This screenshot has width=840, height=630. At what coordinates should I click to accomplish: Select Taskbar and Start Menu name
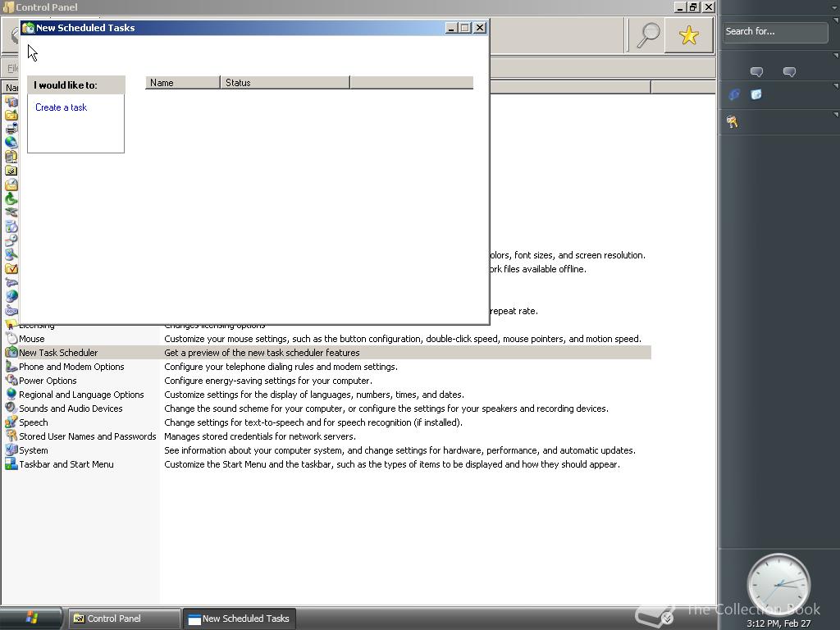(x=66, y=464)
